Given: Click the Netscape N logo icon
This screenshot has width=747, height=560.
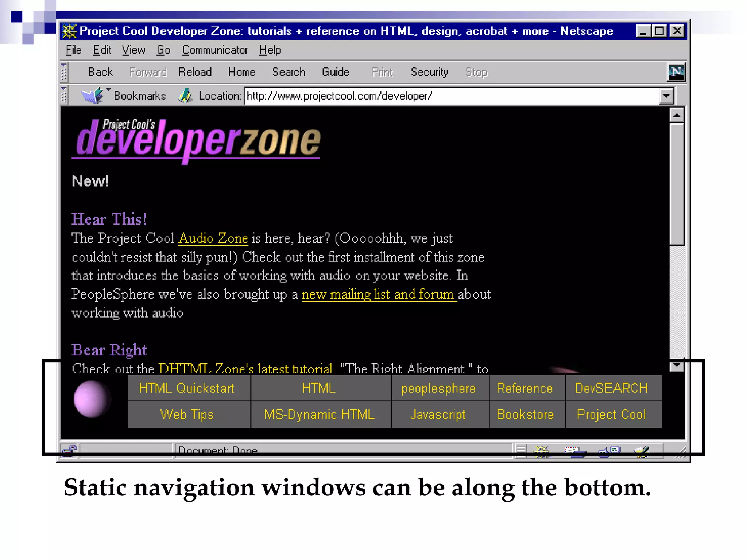Looking at the screenshot, I should click(676, 72).
